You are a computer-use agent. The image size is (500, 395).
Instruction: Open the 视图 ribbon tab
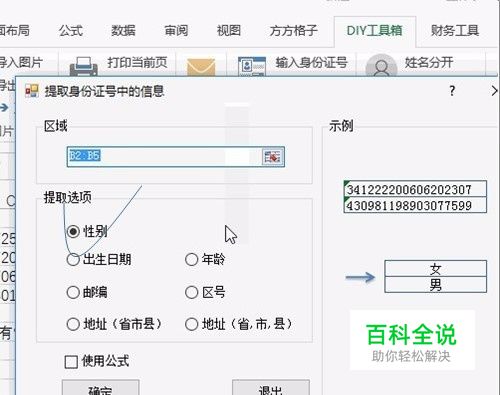point(229,31)
